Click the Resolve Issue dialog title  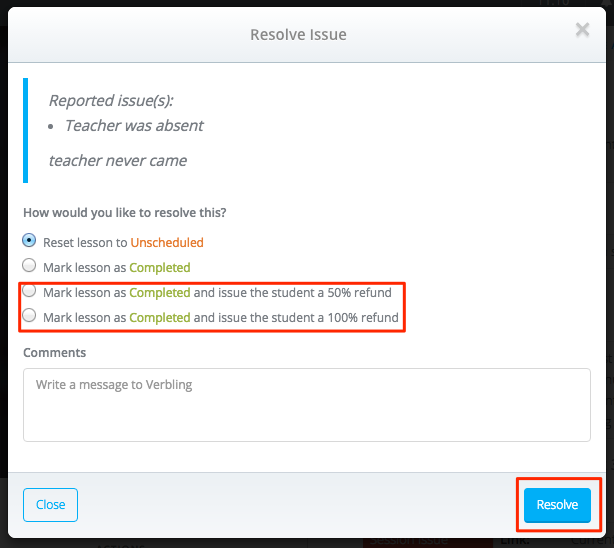(298, 34)
